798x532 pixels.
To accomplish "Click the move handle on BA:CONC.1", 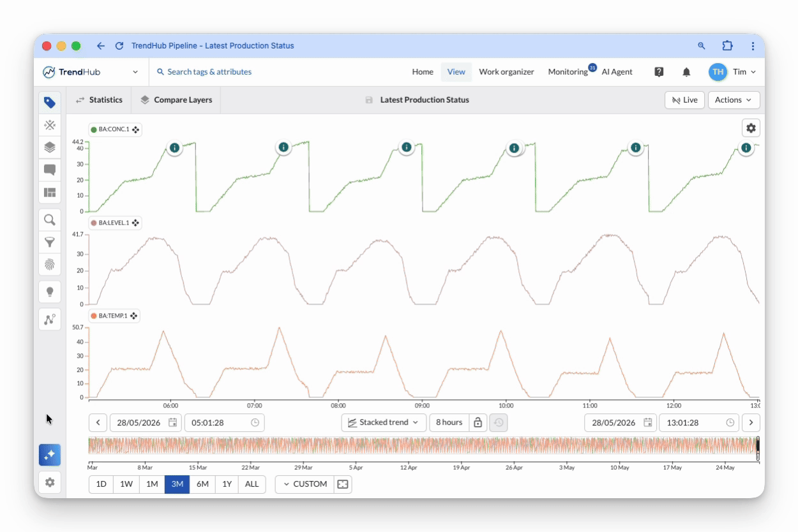I will point(136,129).
